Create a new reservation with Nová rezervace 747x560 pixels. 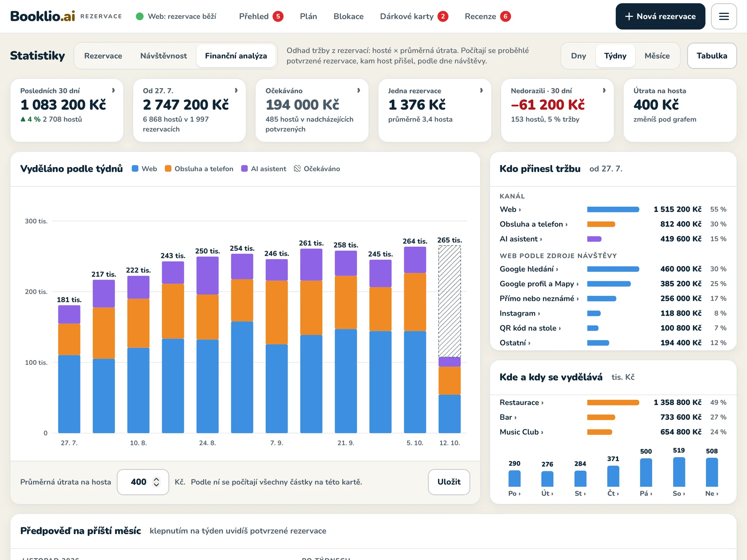point(660,16)
